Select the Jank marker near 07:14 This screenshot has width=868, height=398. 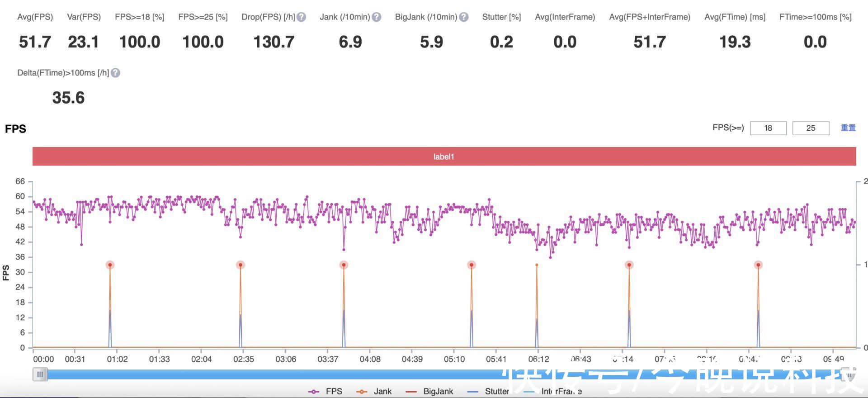click(x=629, y=265)
